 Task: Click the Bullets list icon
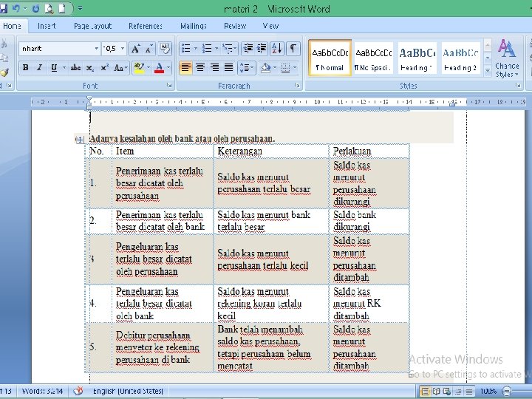pos(186,48)
